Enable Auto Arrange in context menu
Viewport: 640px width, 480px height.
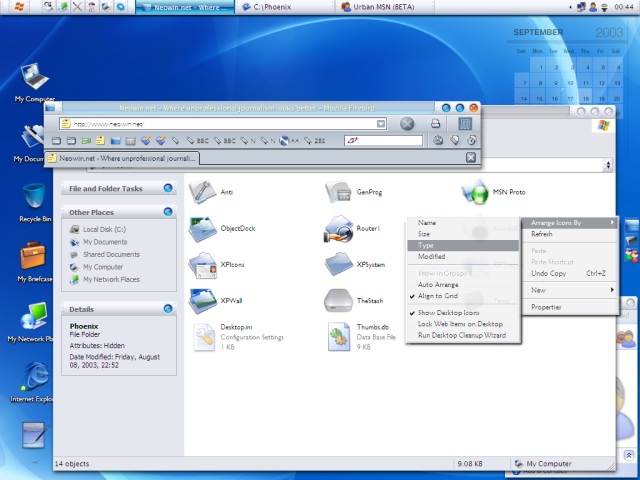(438, 285)
